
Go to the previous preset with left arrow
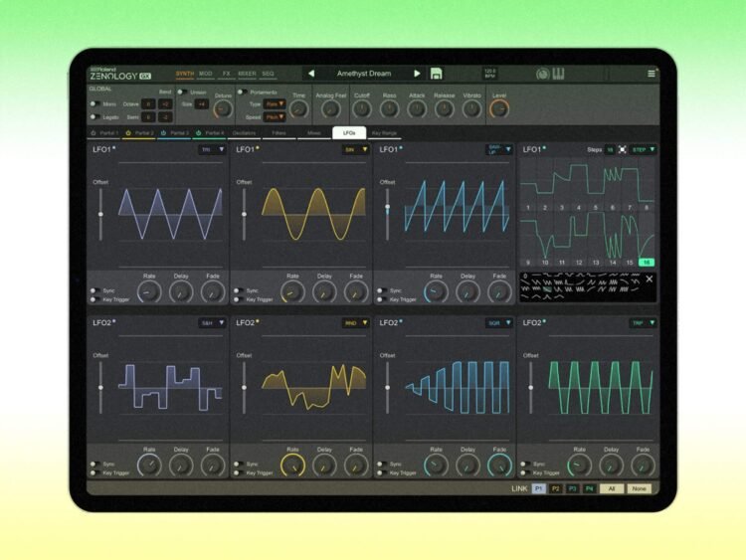tap(311, 74)
